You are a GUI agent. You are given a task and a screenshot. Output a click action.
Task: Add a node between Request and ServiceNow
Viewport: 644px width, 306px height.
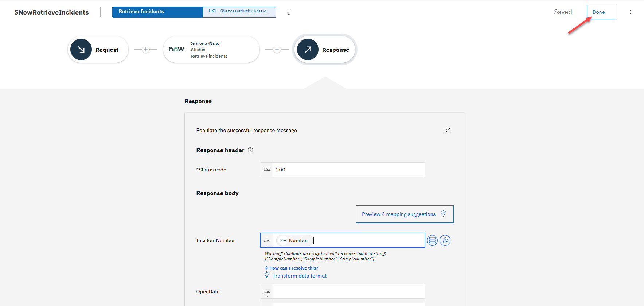(x=146, y=50)
